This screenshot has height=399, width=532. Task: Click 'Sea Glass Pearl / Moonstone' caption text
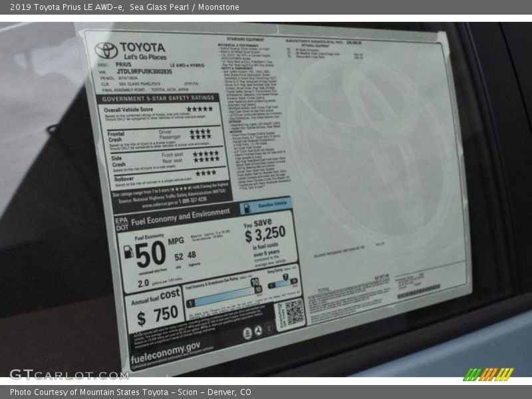coord(184,7)
